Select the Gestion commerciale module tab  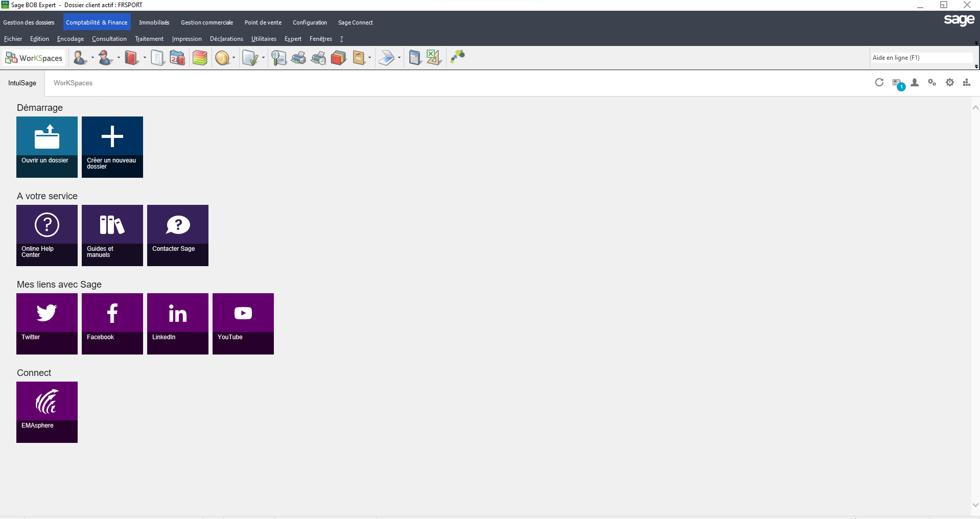pyautogui.click(x=206, y=22)
